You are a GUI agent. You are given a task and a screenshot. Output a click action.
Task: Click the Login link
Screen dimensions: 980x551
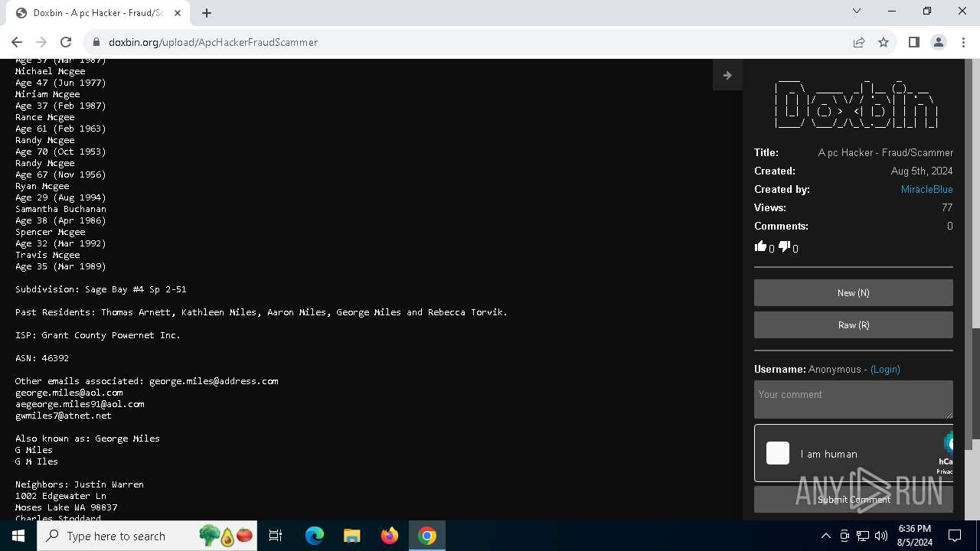click(885, 369)
